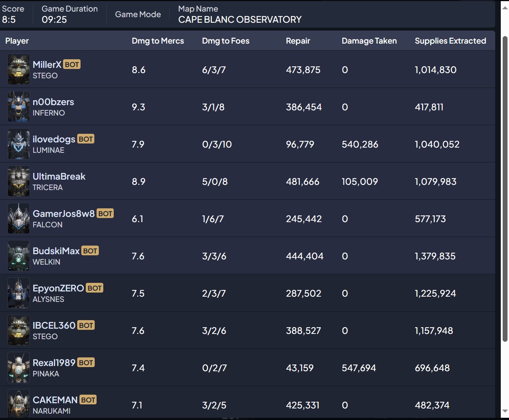This screenshot has width=509, height=420.
Task: Select player name UltimaBreak
Action: click(x=59, y=176)
